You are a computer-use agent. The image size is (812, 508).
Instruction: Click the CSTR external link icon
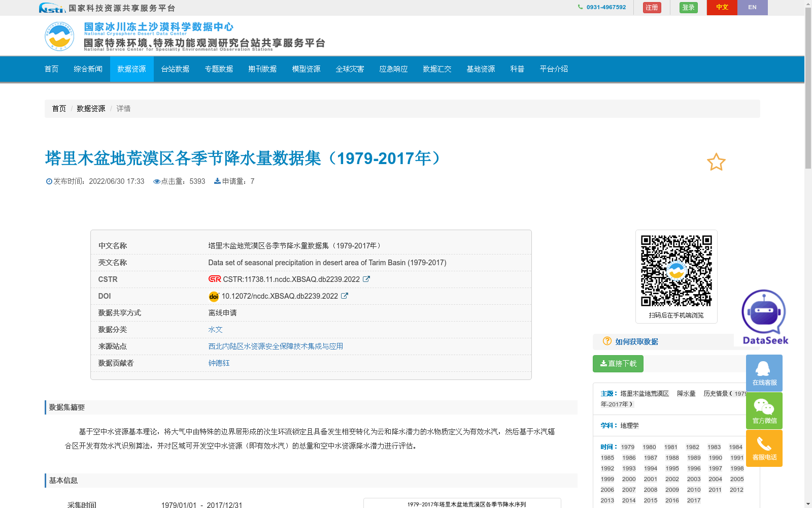point(366,279)
